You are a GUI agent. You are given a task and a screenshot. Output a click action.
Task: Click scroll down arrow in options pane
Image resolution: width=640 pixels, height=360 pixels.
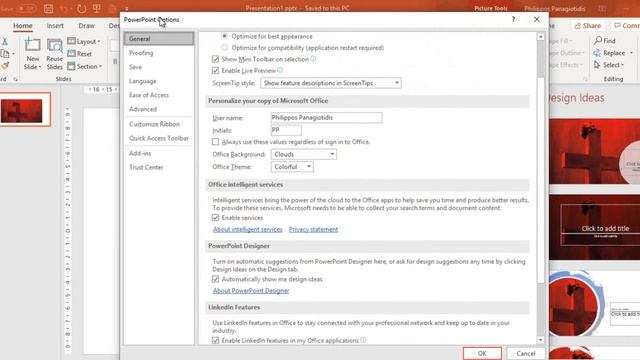(540, 340)
